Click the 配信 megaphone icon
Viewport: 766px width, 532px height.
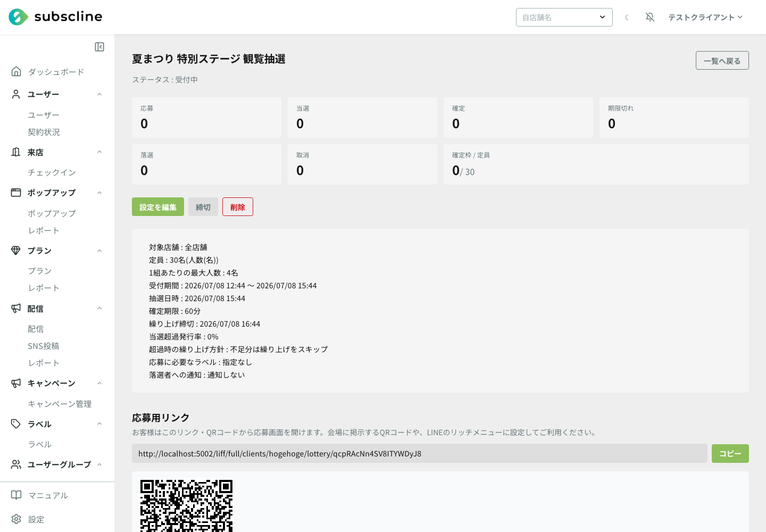click(x=16, y=309)
